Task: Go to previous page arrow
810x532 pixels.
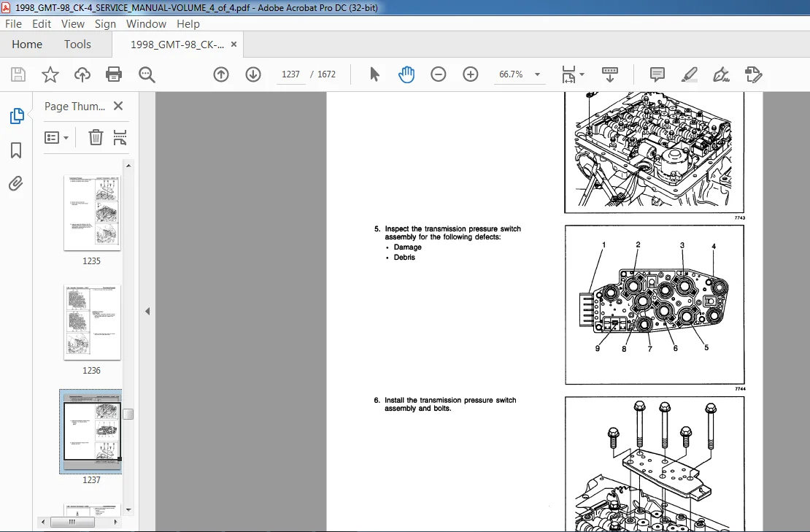Action: pyautogui.click(x=221, y=74)
